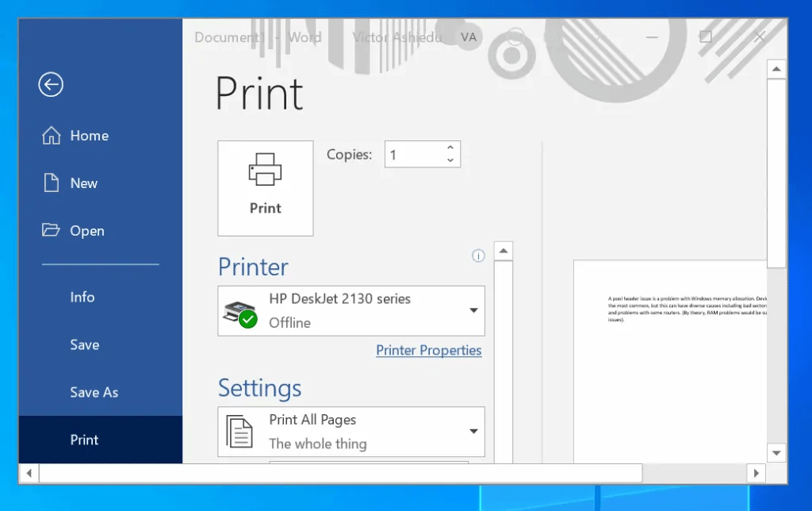
Task: Click the Back arrow to exit Print view
Action: tap(50, 84)
